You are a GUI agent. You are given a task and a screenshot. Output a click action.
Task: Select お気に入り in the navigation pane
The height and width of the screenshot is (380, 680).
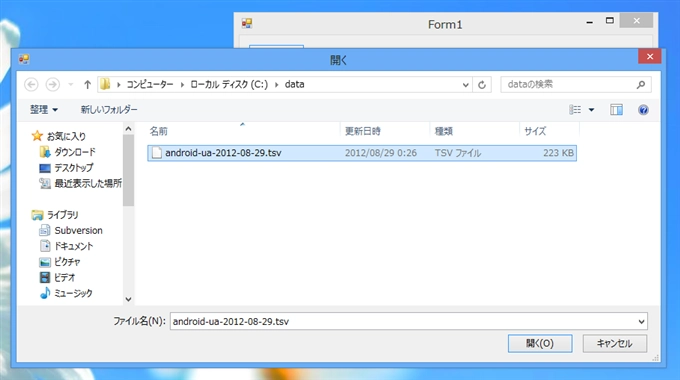point(66,136)
